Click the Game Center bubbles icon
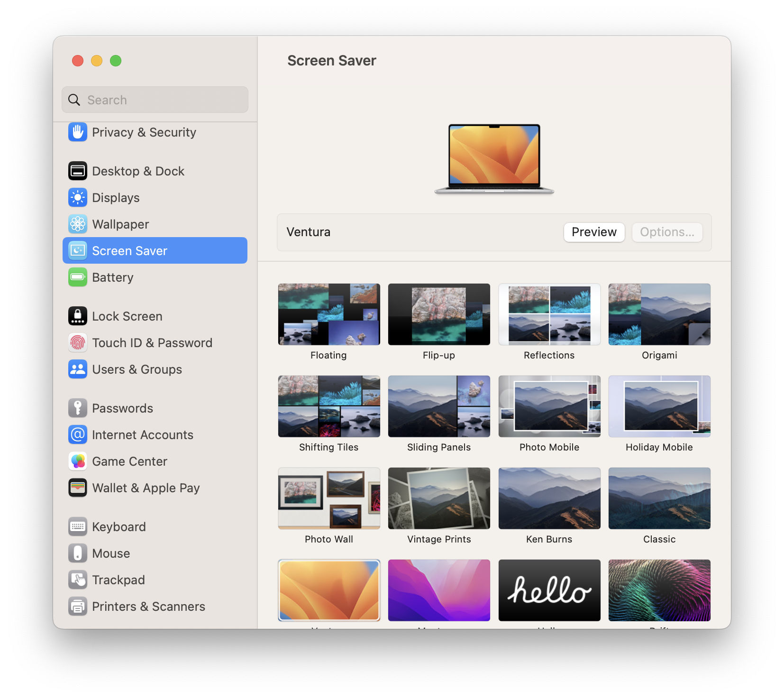 (78, 461)
